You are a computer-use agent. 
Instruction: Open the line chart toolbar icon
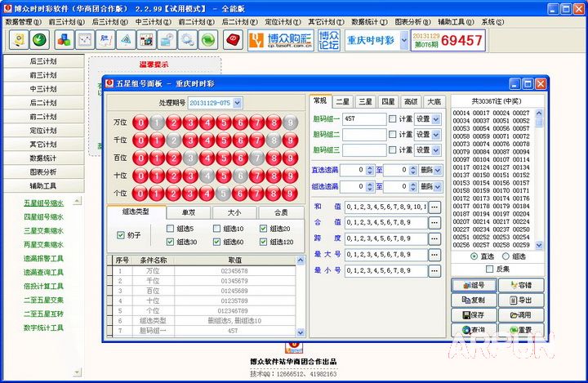click(85, 40)
